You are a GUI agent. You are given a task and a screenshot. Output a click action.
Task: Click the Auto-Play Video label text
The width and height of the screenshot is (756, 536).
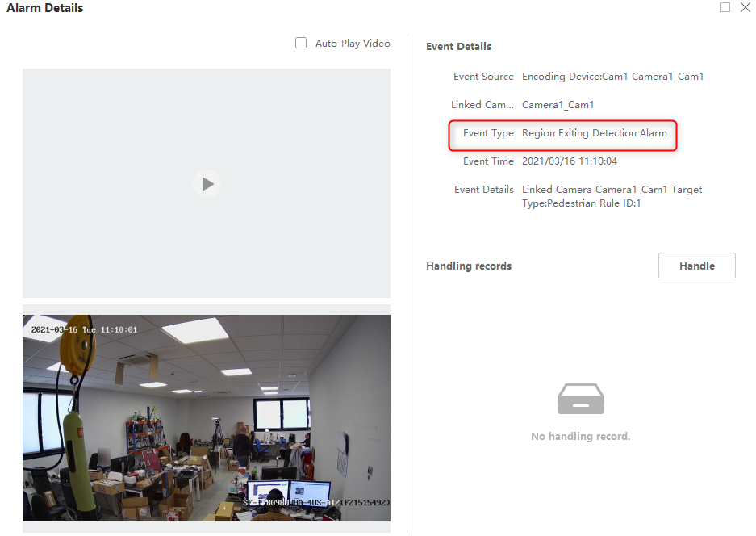(353, 44)
